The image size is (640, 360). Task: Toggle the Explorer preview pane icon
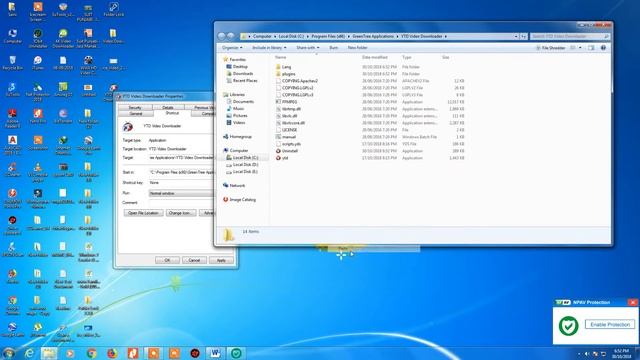(591, 48)
